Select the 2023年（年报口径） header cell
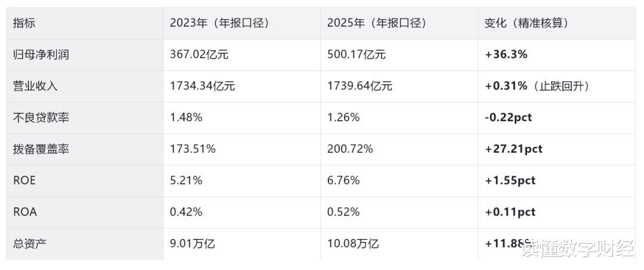Viewport: 644px width, 270px height. point(219,23)
